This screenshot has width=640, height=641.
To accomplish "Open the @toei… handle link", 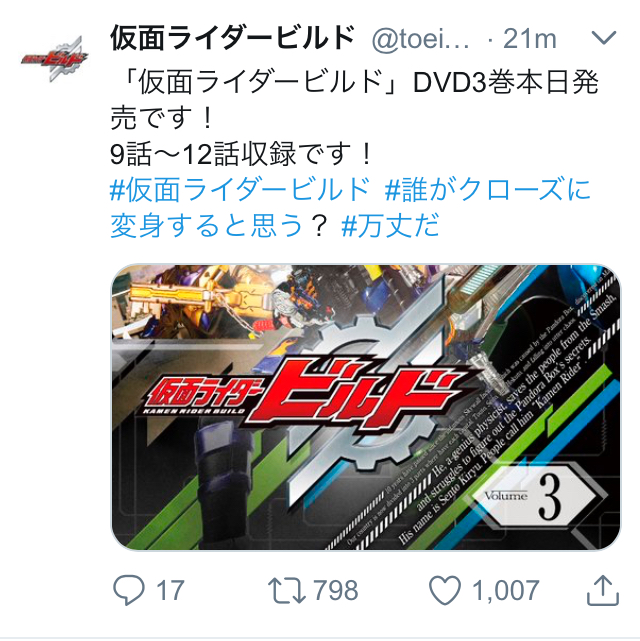I will point(421,40).
